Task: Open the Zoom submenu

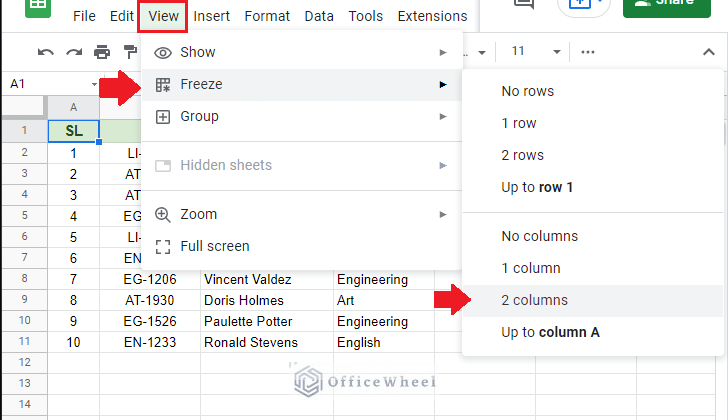Action: pyautogui.click(x=301, y=214)
